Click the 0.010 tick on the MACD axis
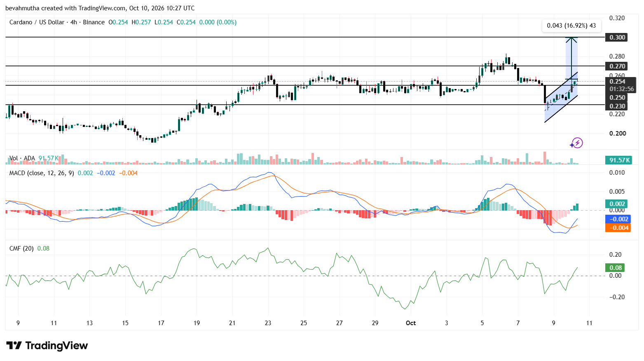644x361 pixels. coord(617,173)
